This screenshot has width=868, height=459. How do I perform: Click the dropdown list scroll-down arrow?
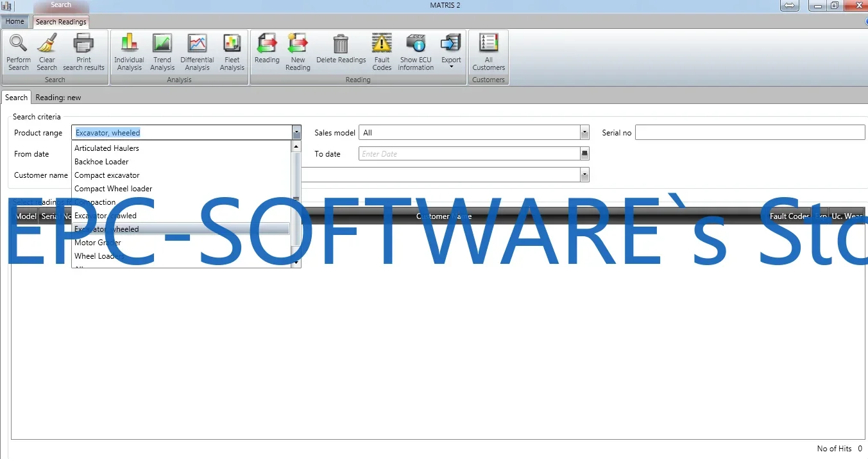tap(296, 262)
